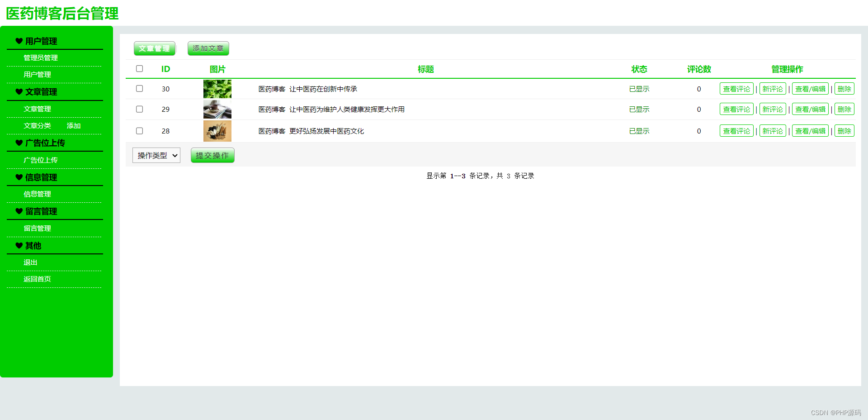
Task: Click 查看/编辑 for article 28
Action: [x=810, y=131]
